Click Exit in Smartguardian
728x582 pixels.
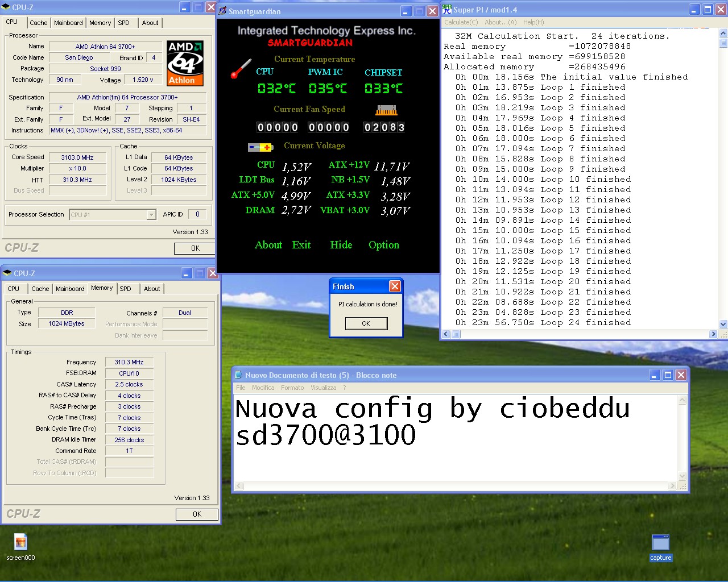tap(301, 245)
